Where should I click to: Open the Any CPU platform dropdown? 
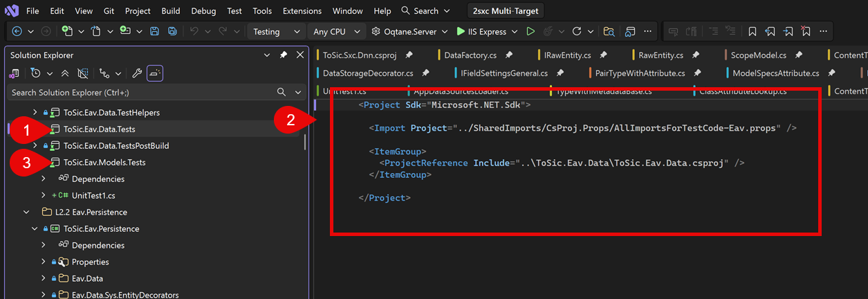click(x=336, y=31)
